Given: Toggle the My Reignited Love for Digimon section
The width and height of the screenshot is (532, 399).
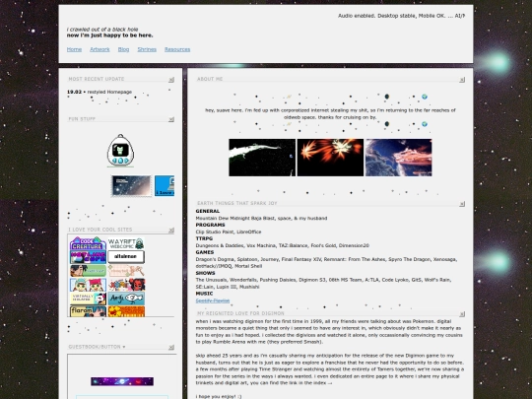Looking at the screenshot, I should pyautogui.click(x=462, y=314).
